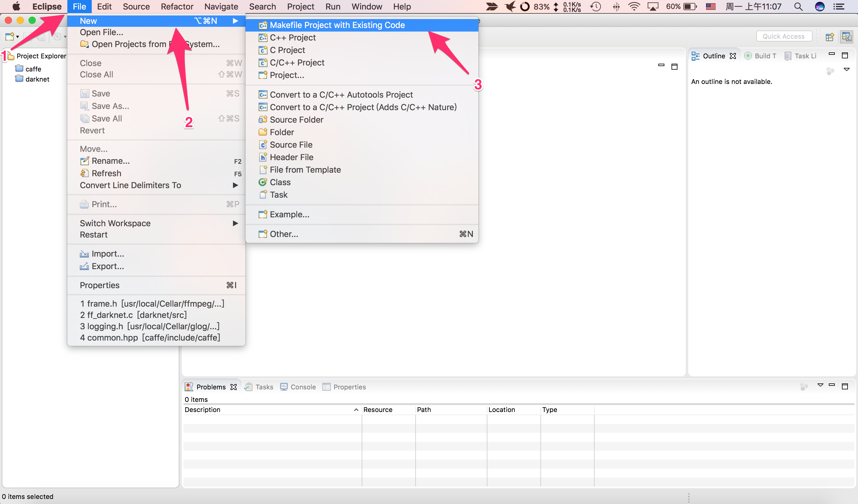Expand Switch Workspace submenu
This screenshot has width=858, height=504.
coord(156,224)
